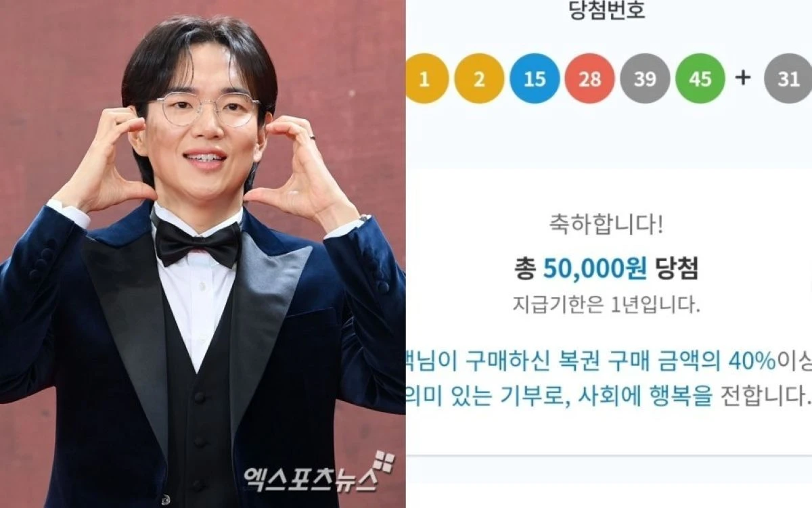Click the yellow lottery ball number 2

point(479,79)
